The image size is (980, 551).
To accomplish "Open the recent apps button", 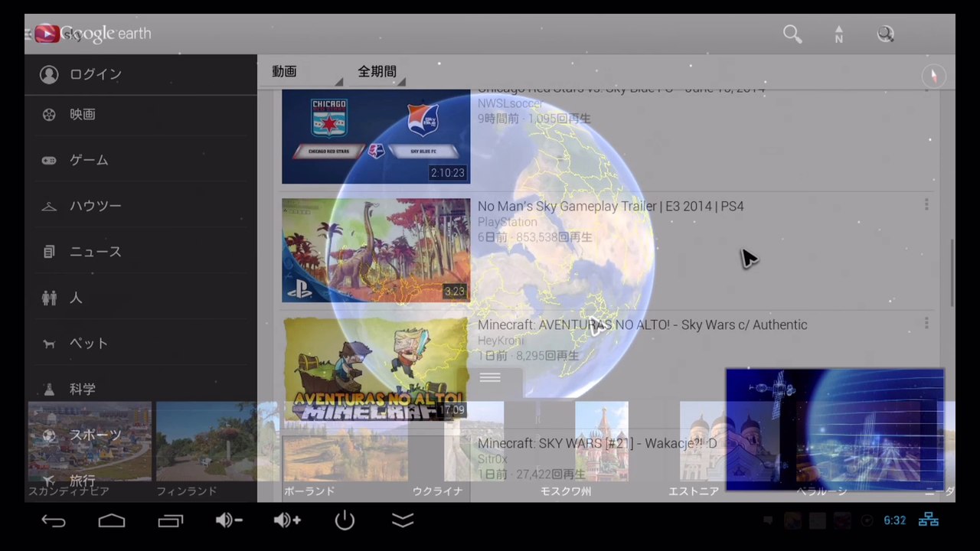I will (x=170, y=521).
